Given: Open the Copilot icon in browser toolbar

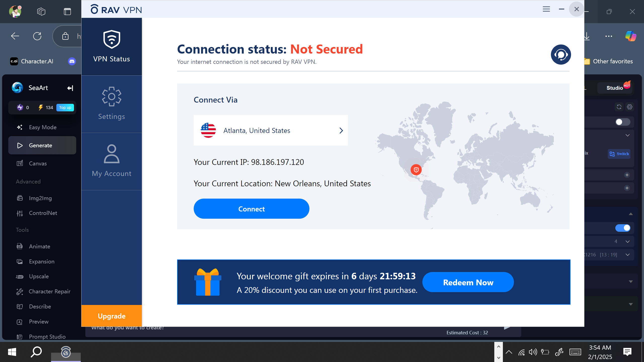Looking at the screenshot, I should 631,36.
